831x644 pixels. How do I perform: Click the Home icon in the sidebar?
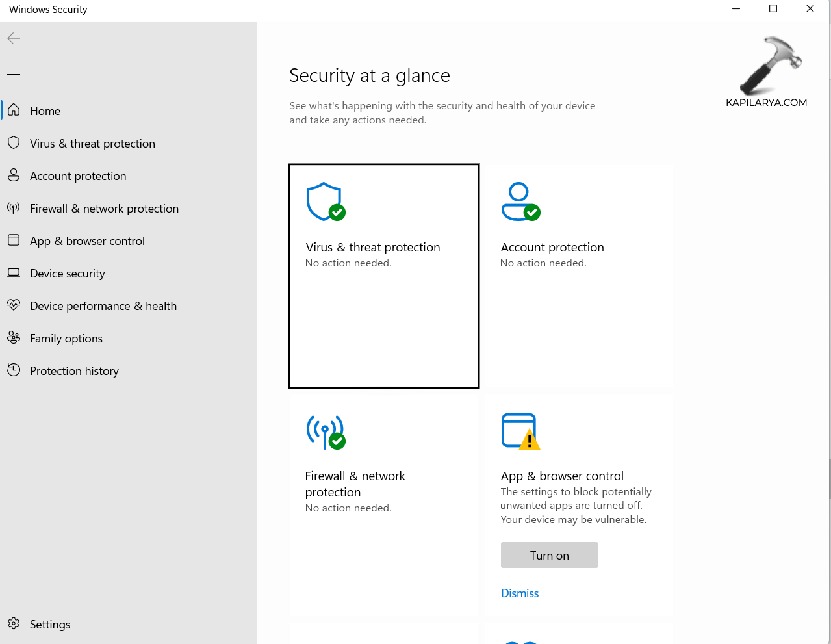(14, 110)
